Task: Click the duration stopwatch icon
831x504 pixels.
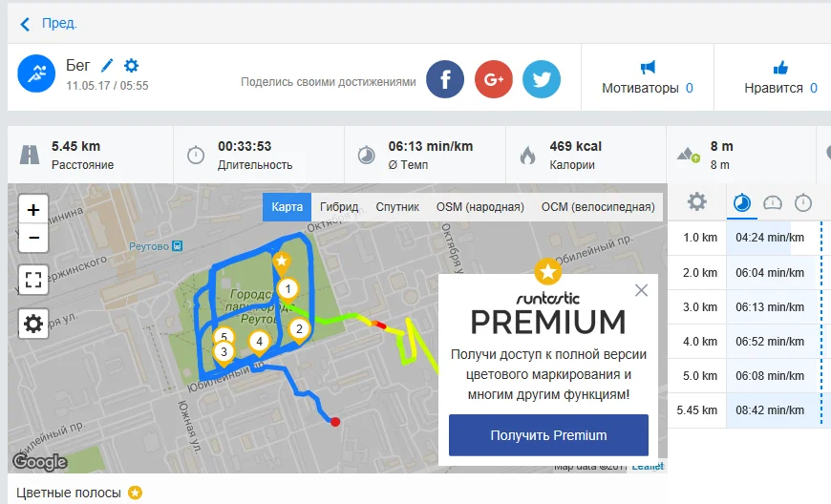Action: click(x=196, y=156)
